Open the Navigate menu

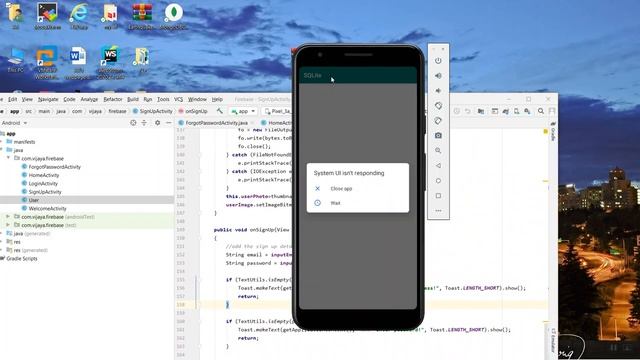[48, 99]
